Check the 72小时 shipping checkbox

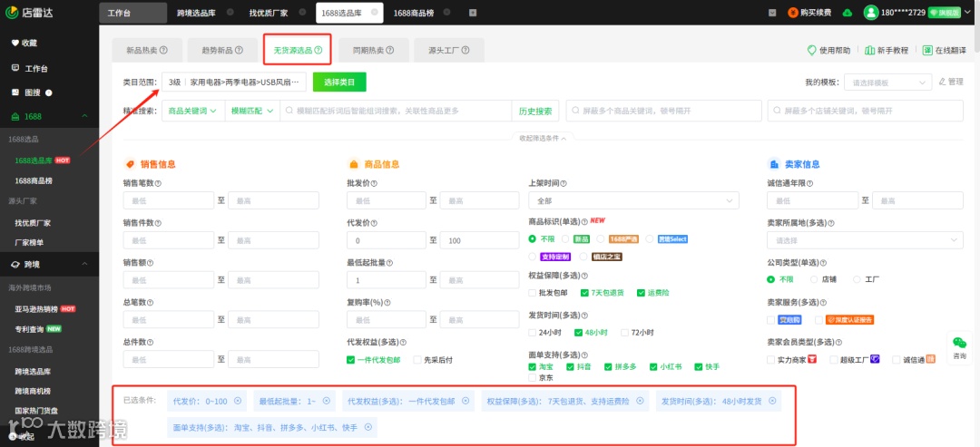tap(624, 333)
